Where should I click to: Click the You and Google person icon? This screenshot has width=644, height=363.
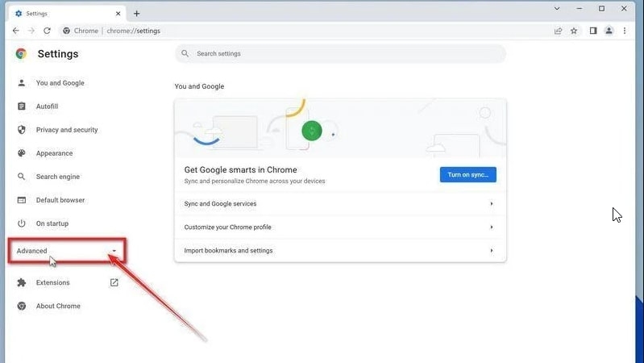[21, 83]
